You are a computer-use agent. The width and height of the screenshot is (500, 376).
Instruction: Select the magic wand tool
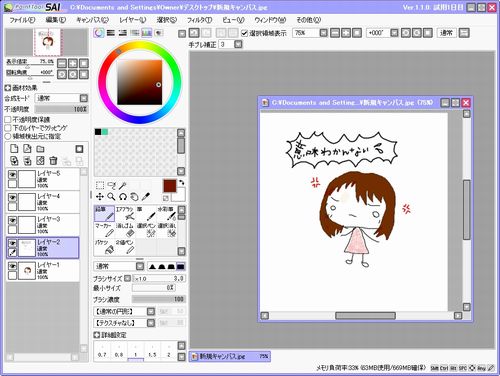click(x=123, y=185)
